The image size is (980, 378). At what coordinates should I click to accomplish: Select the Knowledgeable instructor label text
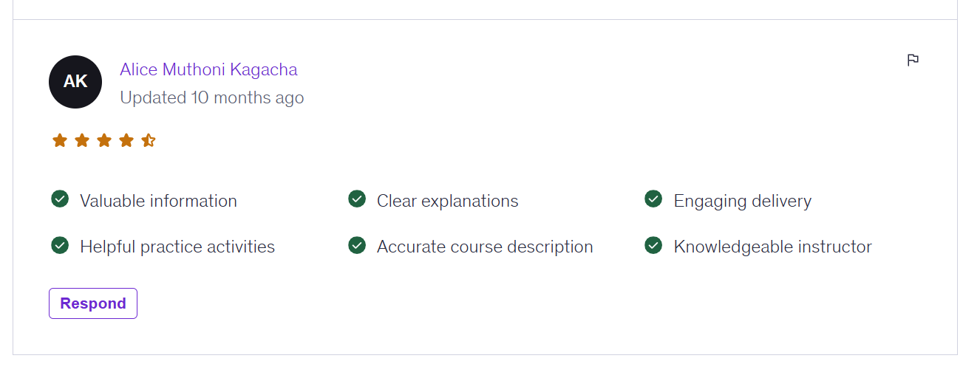pos(772,247)
